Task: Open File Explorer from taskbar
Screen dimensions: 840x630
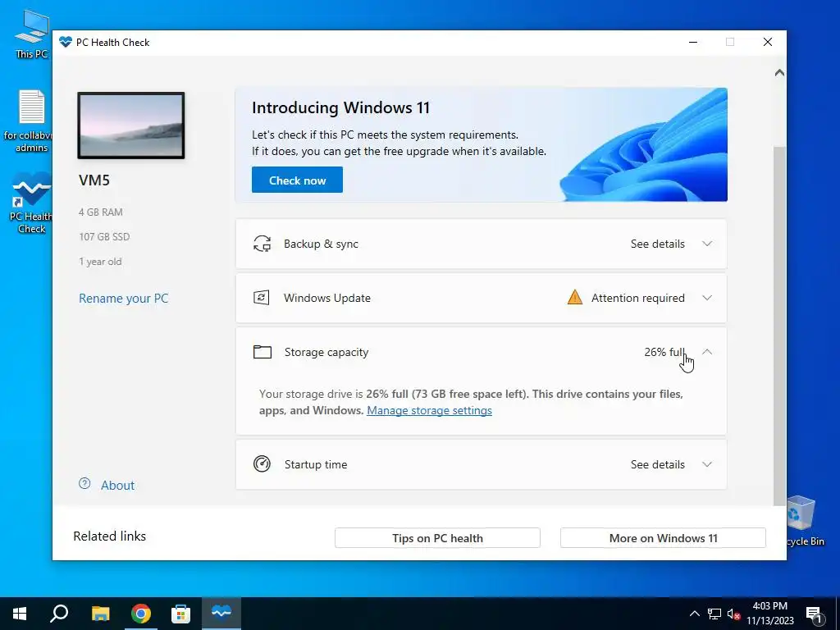Action: tap(100, 614)
